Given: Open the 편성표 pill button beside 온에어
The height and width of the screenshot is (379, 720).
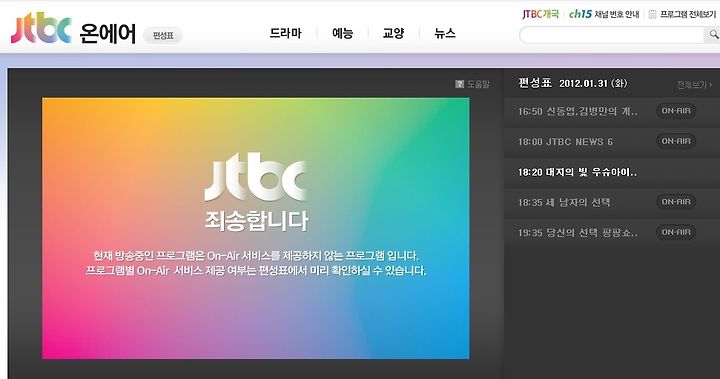Looking at the screenshot, I should pyautogui.click(x=163, y=35).
